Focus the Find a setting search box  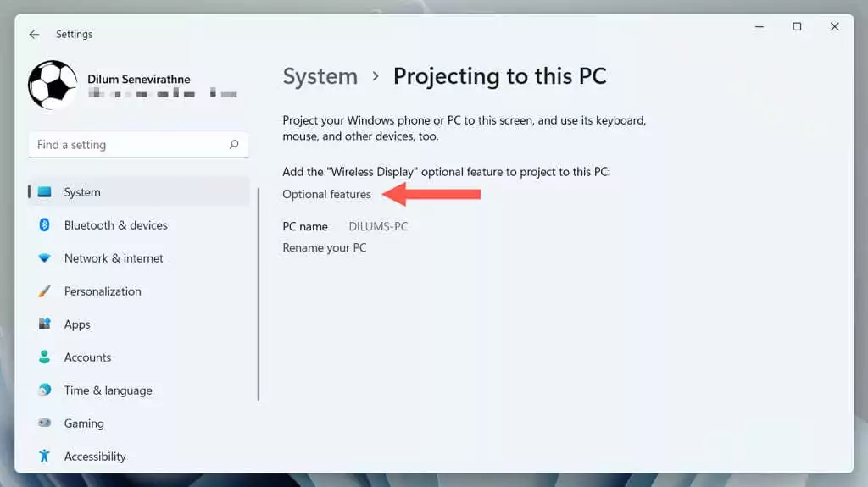tap(138, 145)
